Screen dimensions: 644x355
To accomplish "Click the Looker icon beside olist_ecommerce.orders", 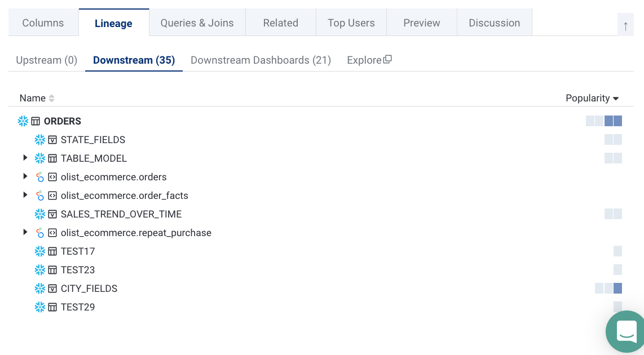I will [x=40, y=177].
